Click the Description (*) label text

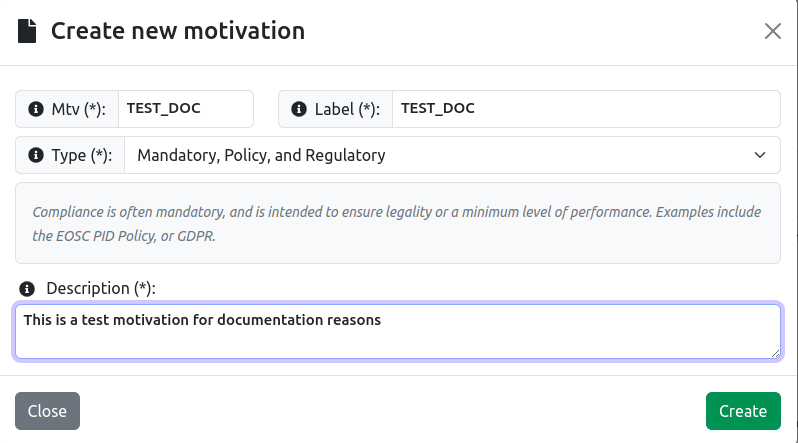pyautogui.click(x=101, y=288)
